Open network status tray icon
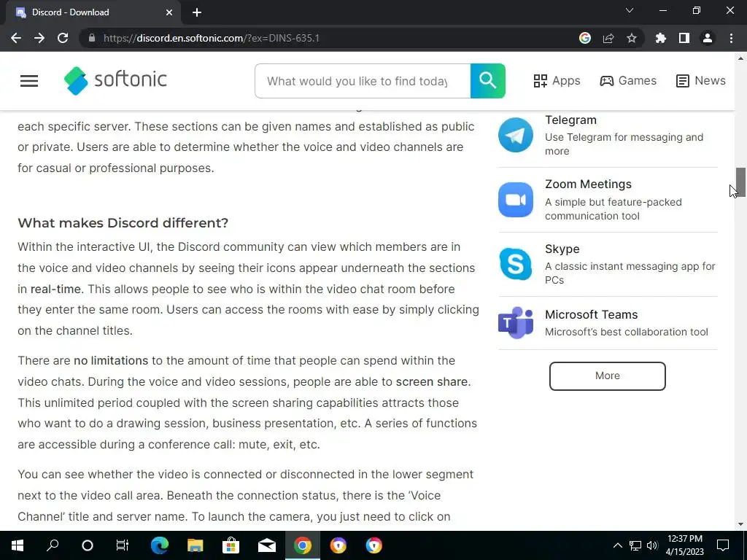 point(635,545)
